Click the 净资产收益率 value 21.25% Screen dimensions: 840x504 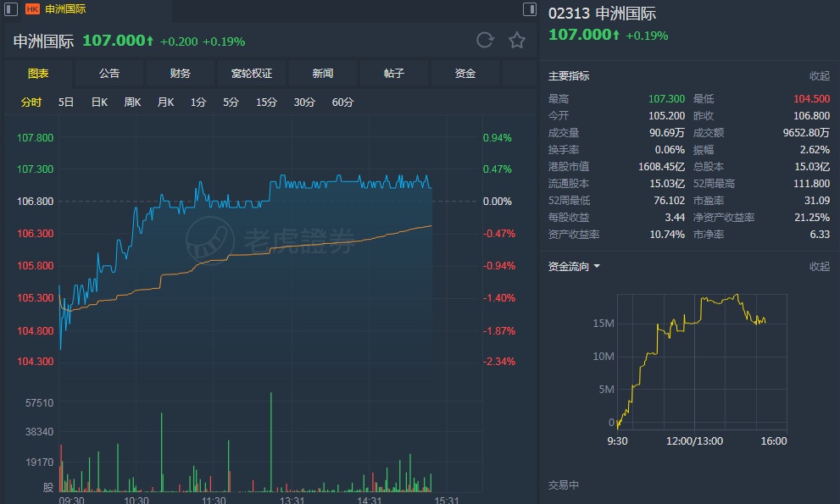click(812, 218)
